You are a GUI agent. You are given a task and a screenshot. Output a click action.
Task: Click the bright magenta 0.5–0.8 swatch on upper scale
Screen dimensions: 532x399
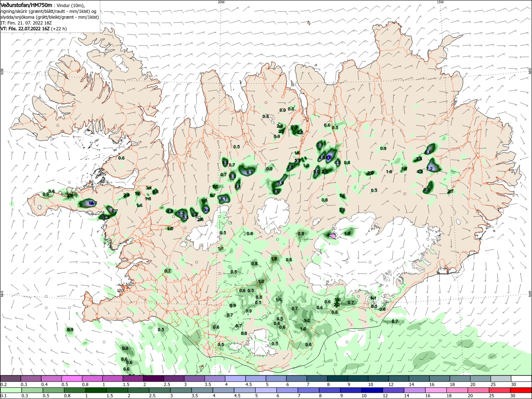click(x=72, y=379)
